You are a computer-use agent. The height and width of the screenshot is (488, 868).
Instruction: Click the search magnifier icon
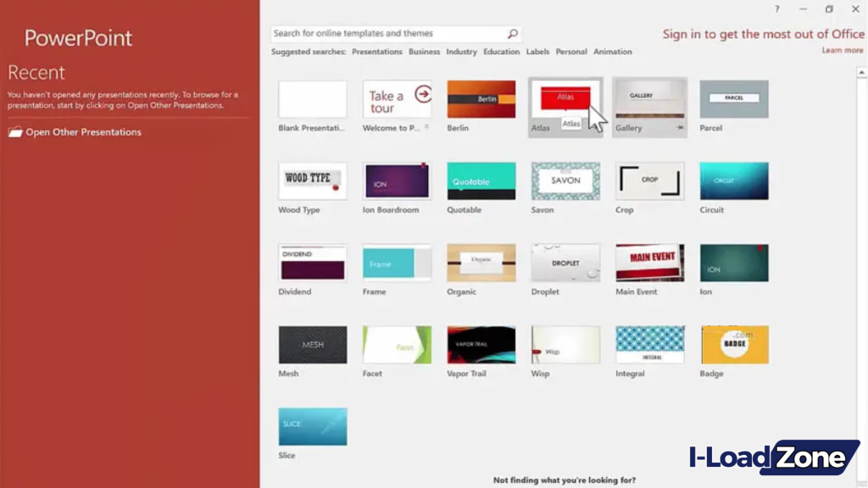(x=512, y=33)
